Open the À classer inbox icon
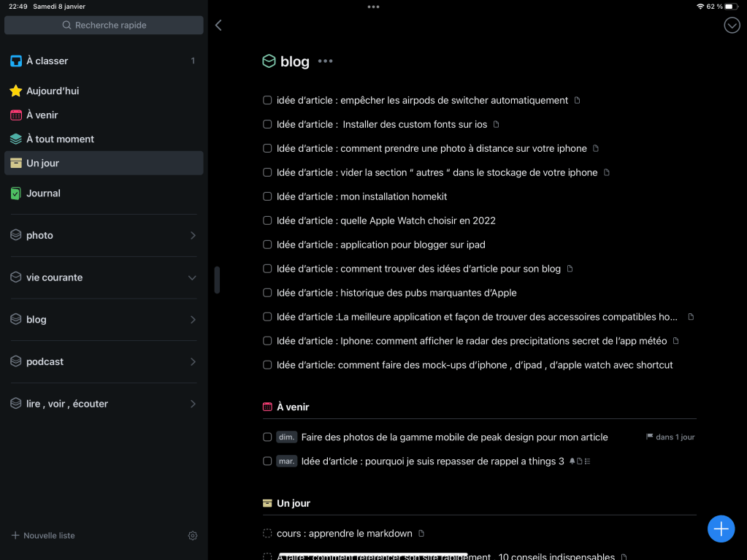Viewport: 747px width, 560px height. pyautogui.click(x=16, y=61)
